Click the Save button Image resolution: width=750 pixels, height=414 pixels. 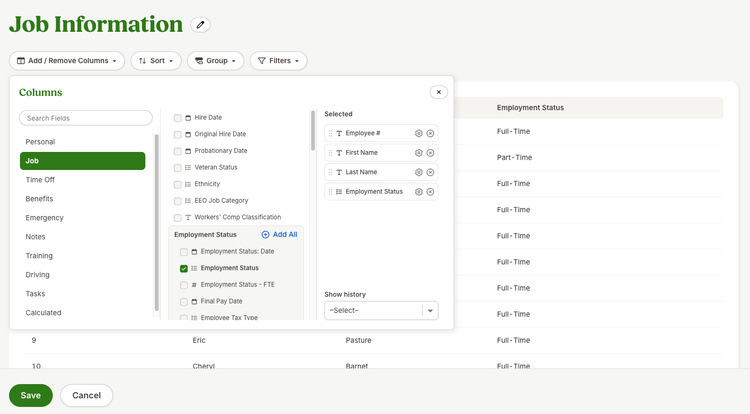(x=31, y=395)
